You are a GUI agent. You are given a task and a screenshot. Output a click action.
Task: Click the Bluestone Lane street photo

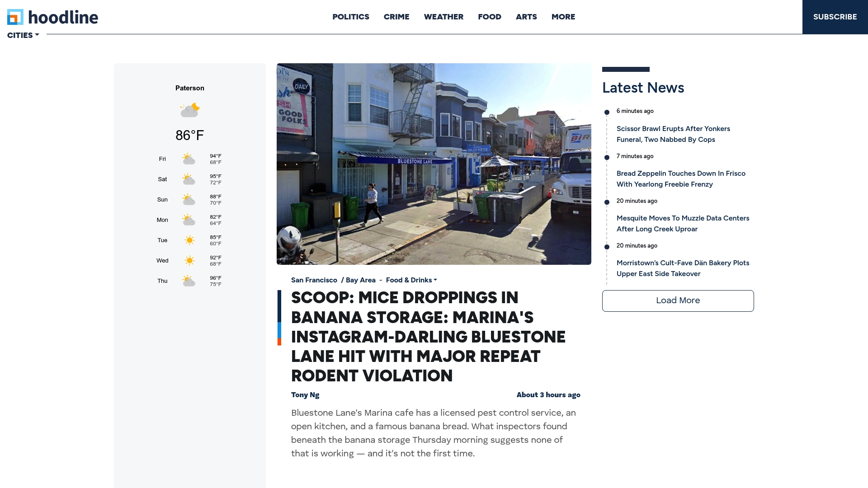click(434, 164)
